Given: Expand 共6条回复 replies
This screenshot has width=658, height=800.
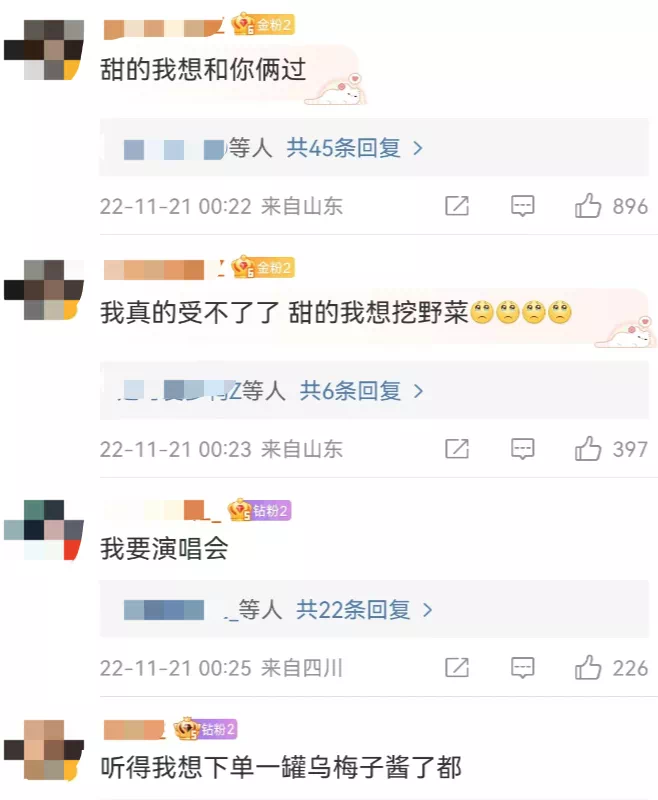Looking at the screenshot, I should [x=361, y=391].
